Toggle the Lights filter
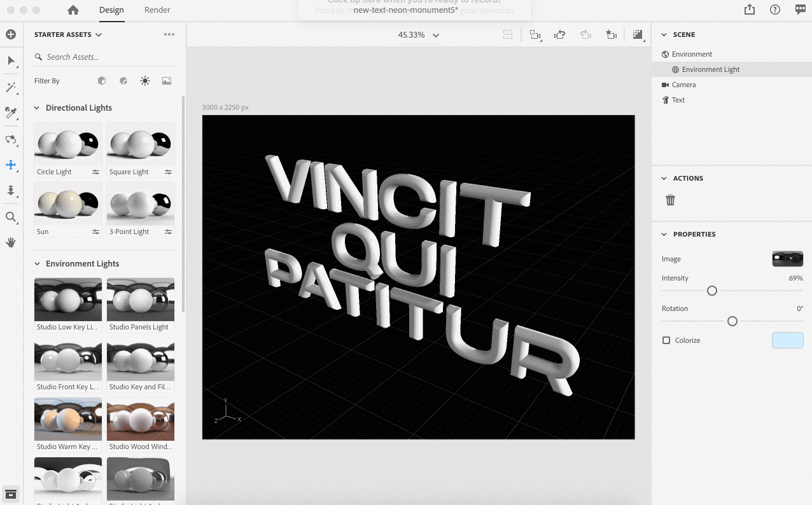 click(x=145, y=81)
